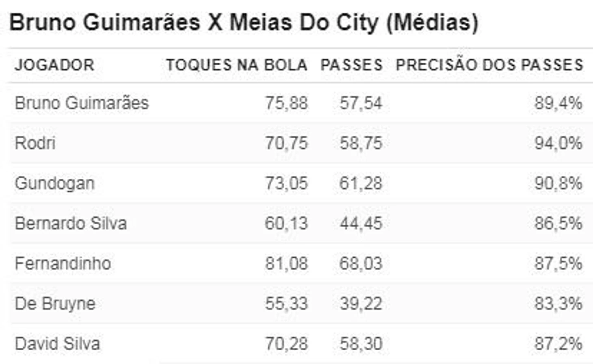
Task: Click Fernandinho's 68,03 passes value
Action: point(361,264)
